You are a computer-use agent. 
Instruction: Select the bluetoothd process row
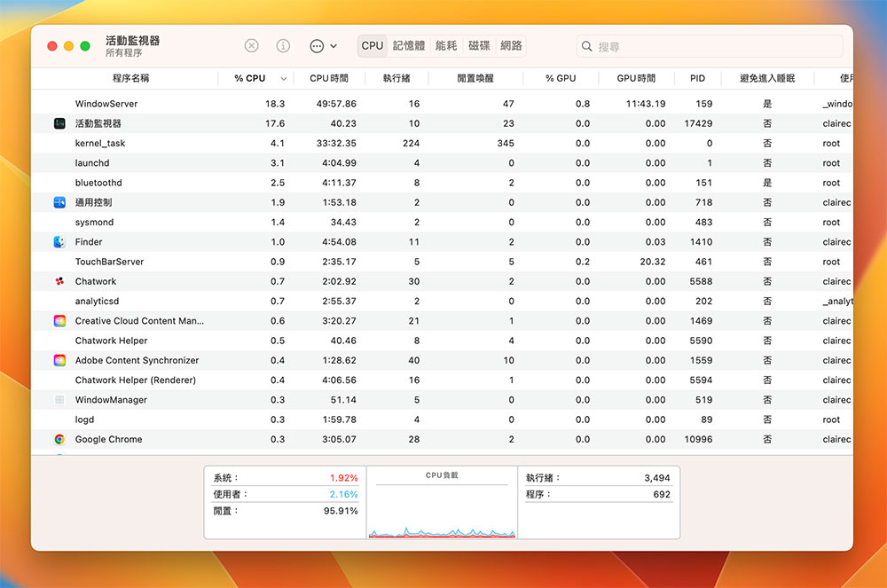pos(442,183)
